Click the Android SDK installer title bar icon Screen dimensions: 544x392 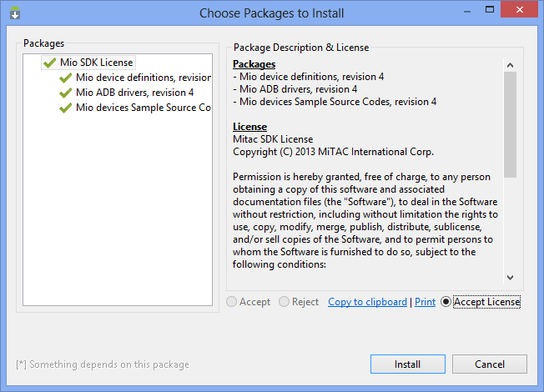[15, 13]
